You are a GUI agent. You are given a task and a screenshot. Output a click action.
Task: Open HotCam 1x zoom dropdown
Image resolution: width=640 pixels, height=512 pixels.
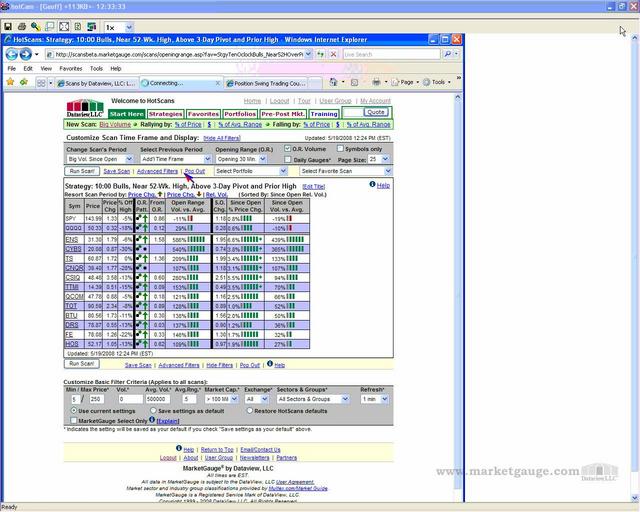click(x=129, y=27)
